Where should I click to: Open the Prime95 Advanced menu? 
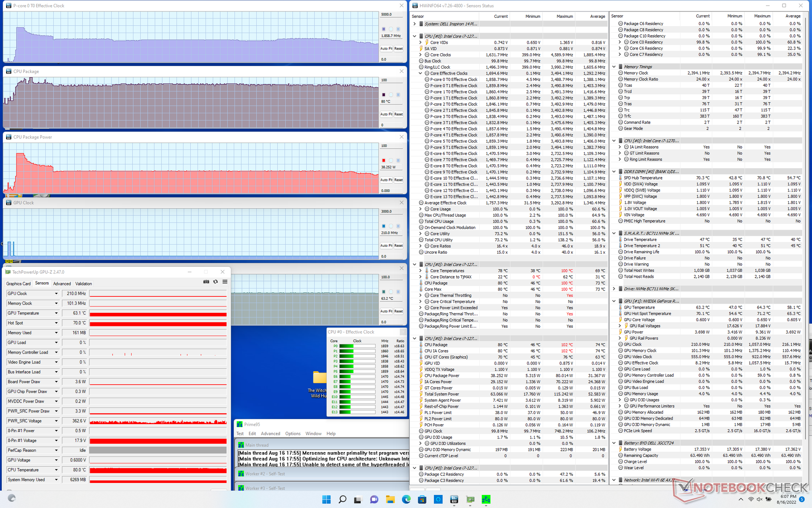(x=270, y=433)
